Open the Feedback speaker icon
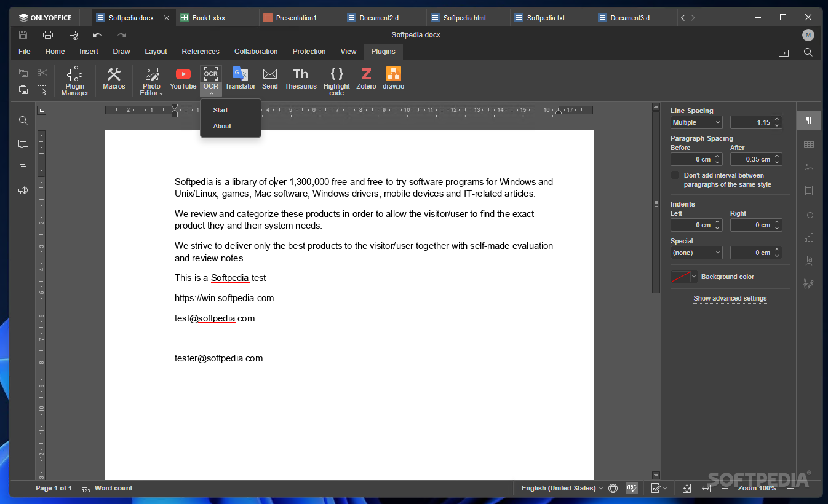Viewport: 828px width, 504px height. (23, 191)
